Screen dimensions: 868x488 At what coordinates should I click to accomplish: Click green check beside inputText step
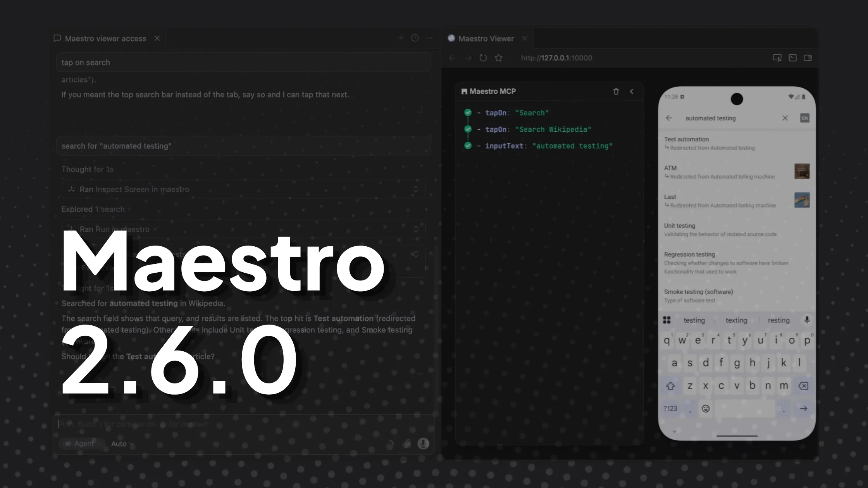pos(468,146)
